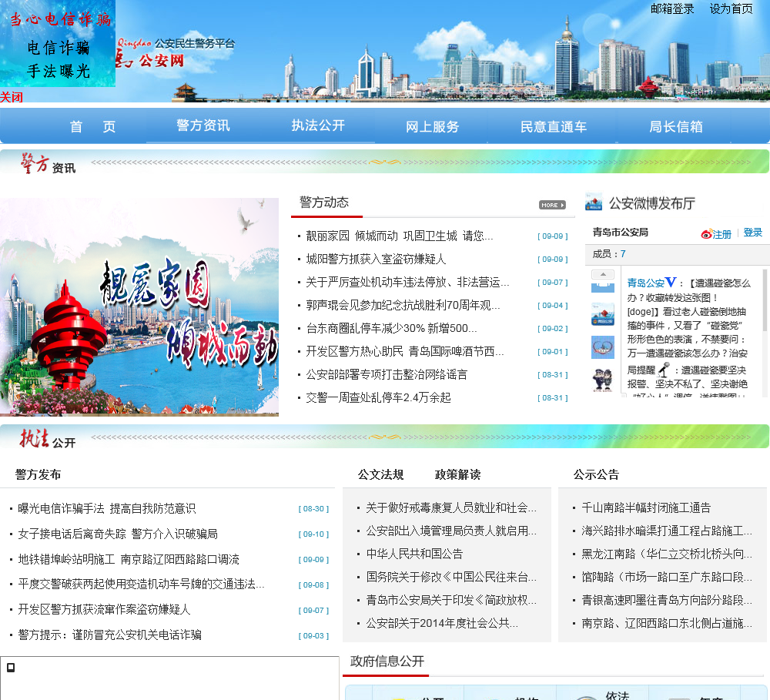Select the 政府信息公开 heading
This screenshot has width=770, height=700.
387,661
